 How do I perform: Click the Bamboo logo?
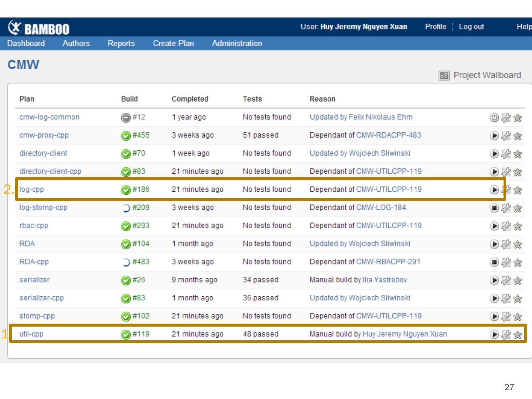[x=39, y=28]
